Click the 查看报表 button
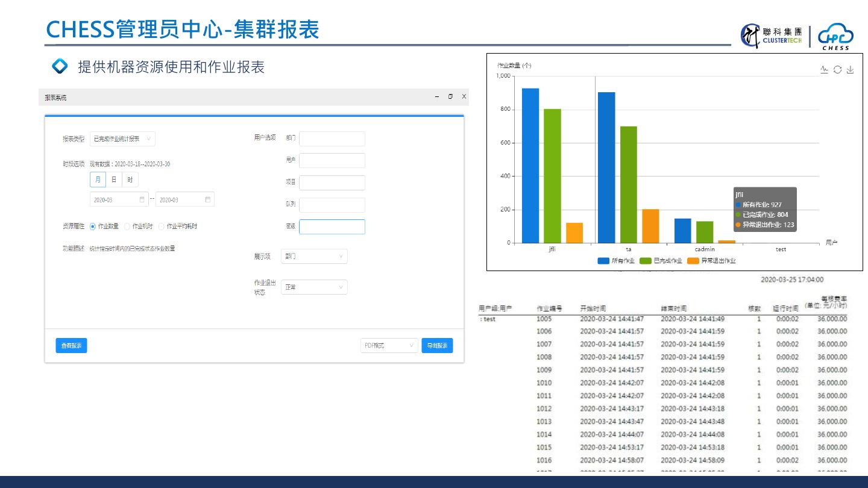 (x=71, y=346)
